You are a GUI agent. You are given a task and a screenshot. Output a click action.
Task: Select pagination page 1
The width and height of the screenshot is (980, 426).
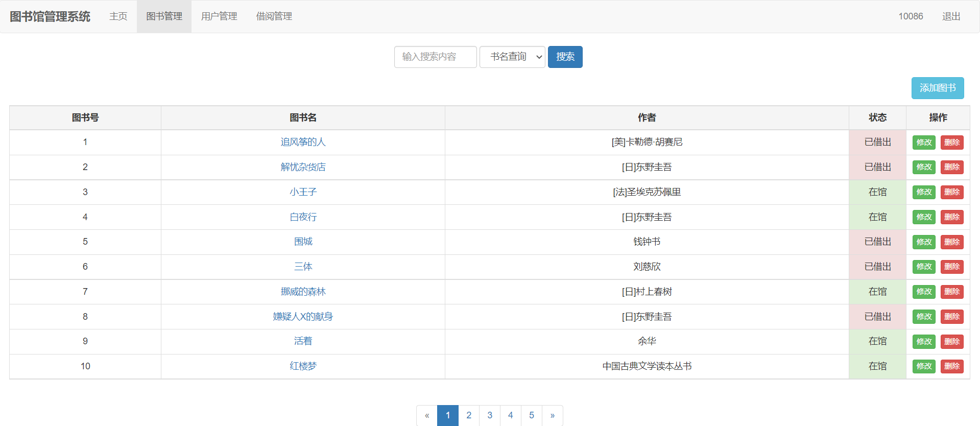point(448,415)
